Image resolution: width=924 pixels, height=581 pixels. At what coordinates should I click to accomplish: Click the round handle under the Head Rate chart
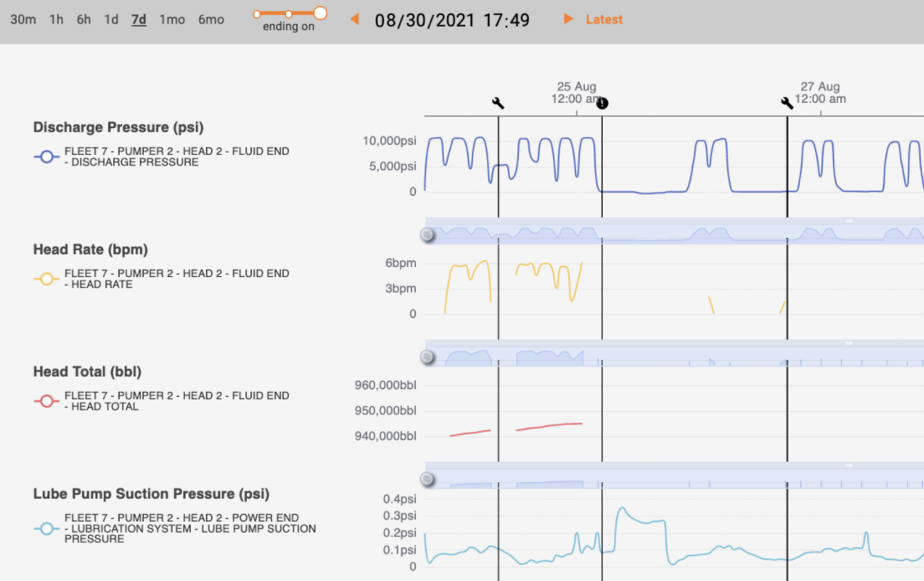[x=428, y=357]
